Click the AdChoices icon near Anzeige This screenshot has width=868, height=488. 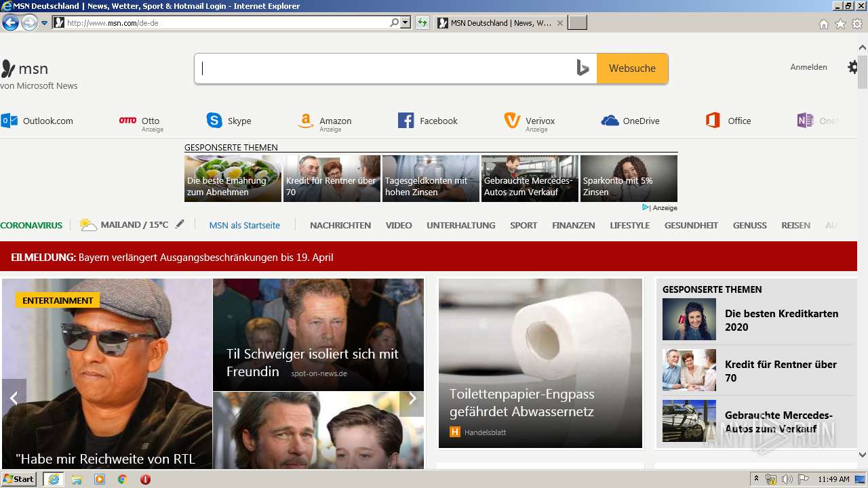[646, 207]
